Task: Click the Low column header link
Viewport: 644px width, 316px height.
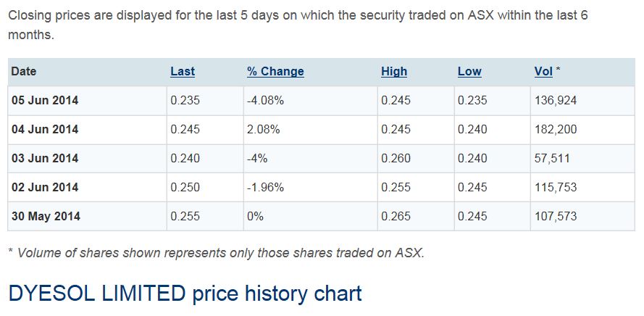Action: (x=469, y=71)
